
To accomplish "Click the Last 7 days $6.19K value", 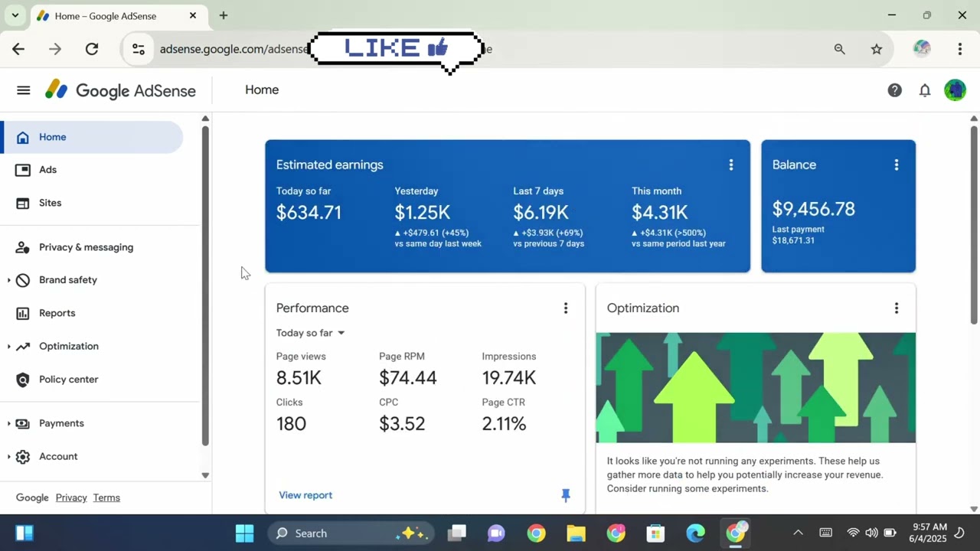I will pyautogui.click(x=541, y=212).
